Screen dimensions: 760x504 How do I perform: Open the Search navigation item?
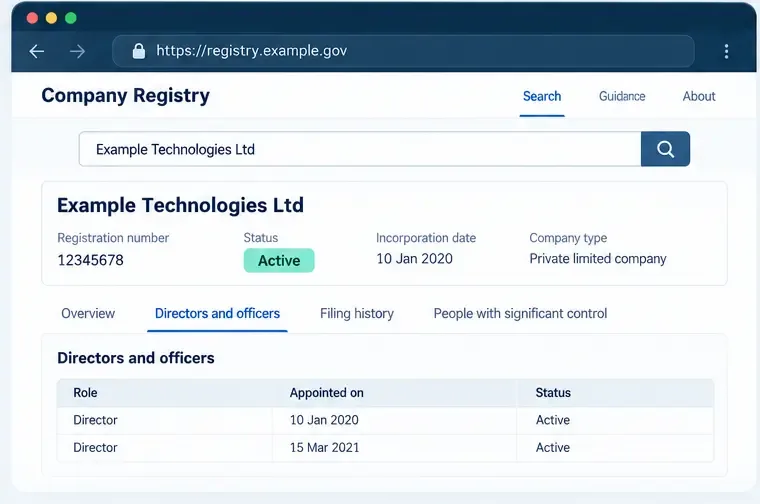click(542, 96)
